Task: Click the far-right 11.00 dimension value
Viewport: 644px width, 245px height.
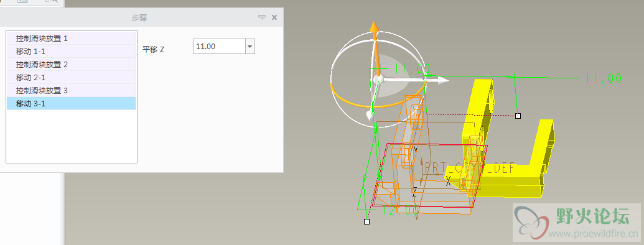Action: (604, 78)
